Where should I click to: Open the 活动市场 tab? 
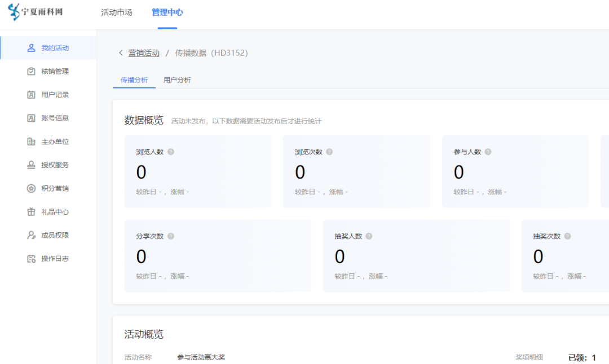pyautogui.click(x=117, y=12)
